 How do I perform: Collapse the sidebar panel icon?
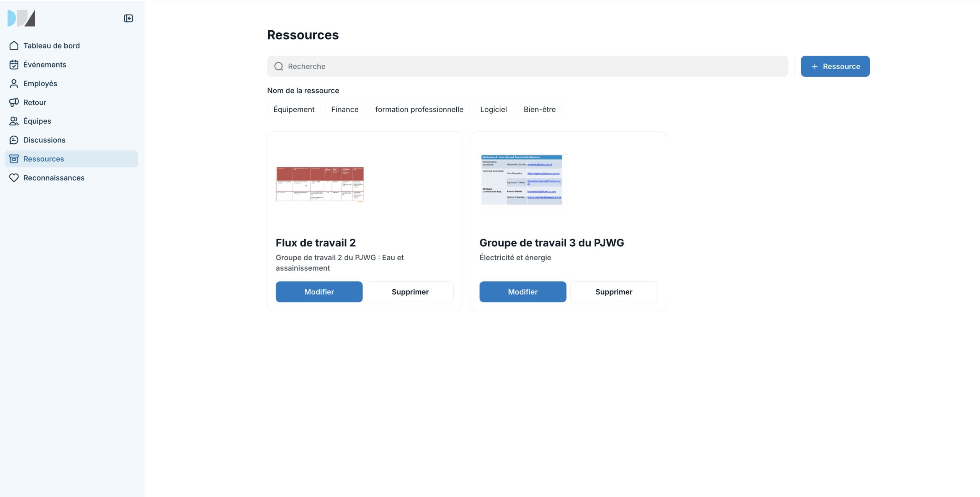tap(128, 18)
